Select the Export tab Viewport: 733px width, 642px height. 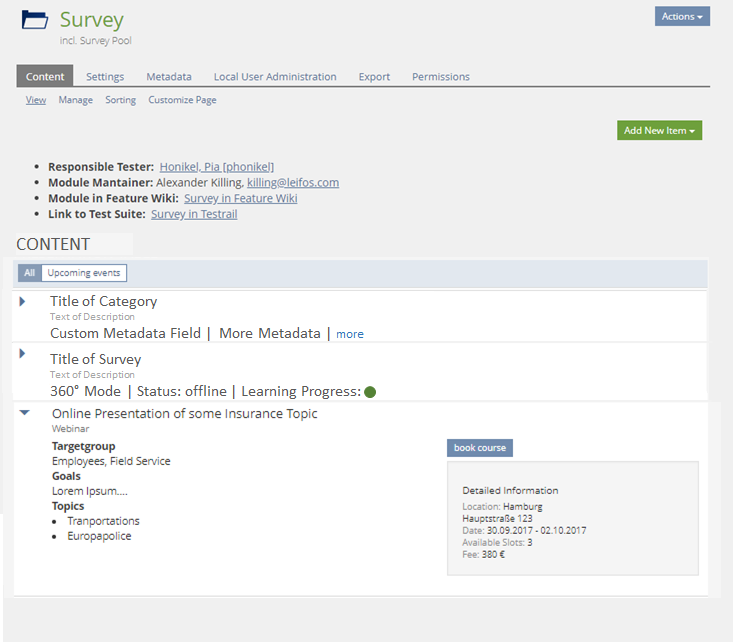tap(374, 76)
